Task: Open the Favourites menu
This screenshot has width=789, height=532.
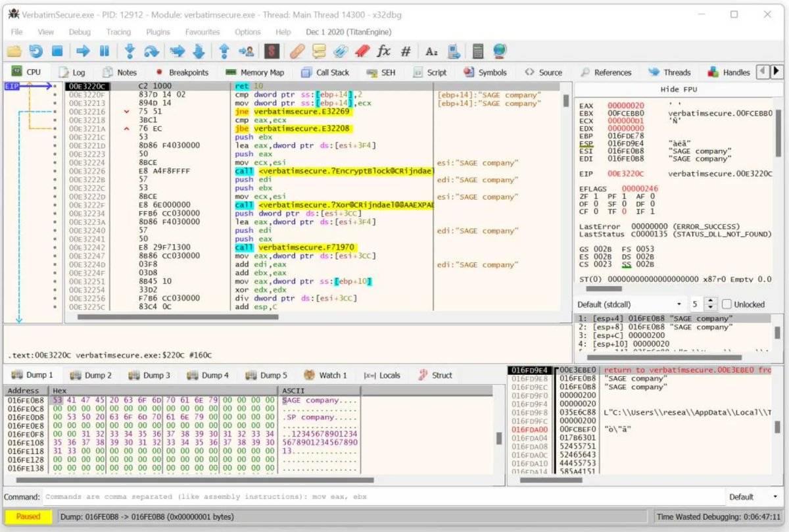Action: [x=203, y=32]
